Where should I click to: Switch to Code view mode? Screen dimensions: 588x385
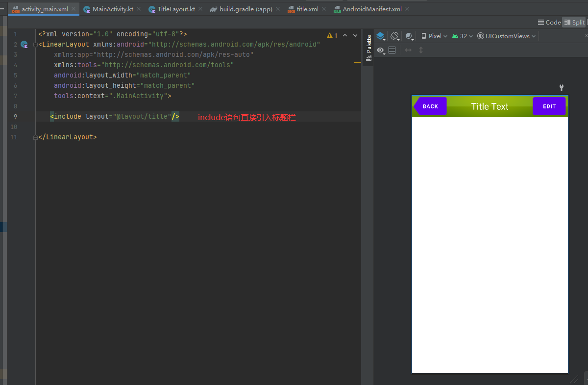[549, 22]
